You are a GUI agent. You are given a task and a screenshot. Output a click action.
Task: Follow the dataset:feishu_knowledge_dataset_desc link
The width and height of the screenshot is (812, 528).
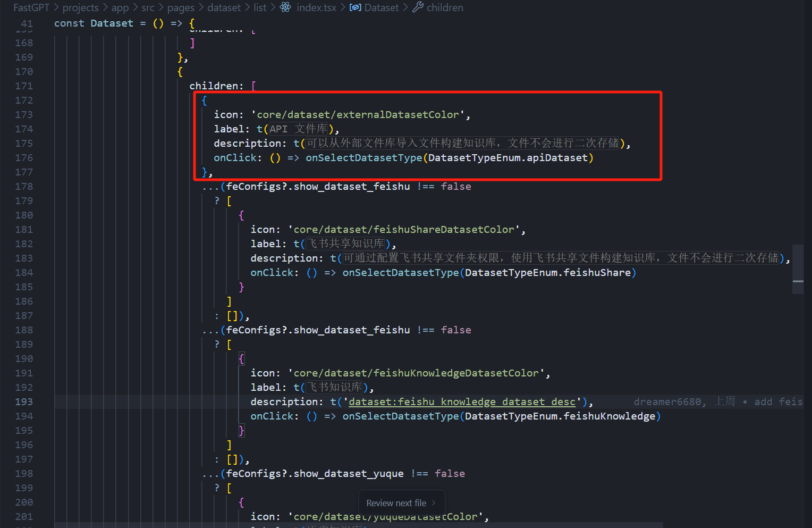(462, 402)
